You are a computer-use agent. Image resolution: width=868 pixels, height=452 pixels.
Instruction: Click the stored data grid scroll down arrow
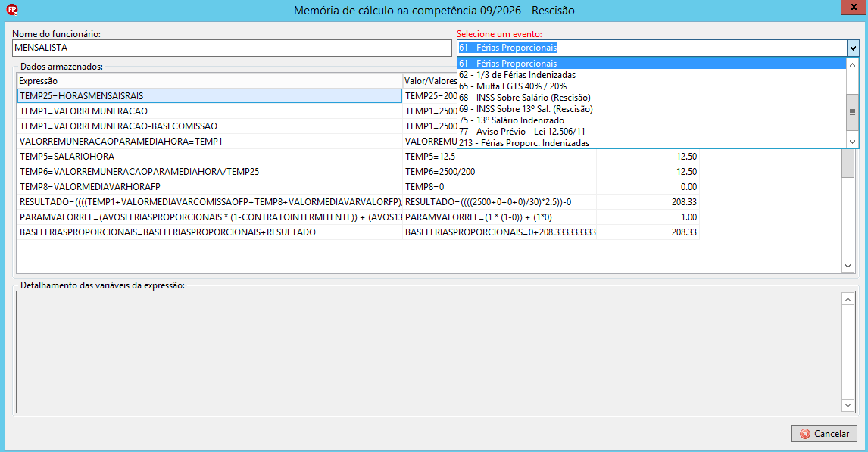click(848, 266)
